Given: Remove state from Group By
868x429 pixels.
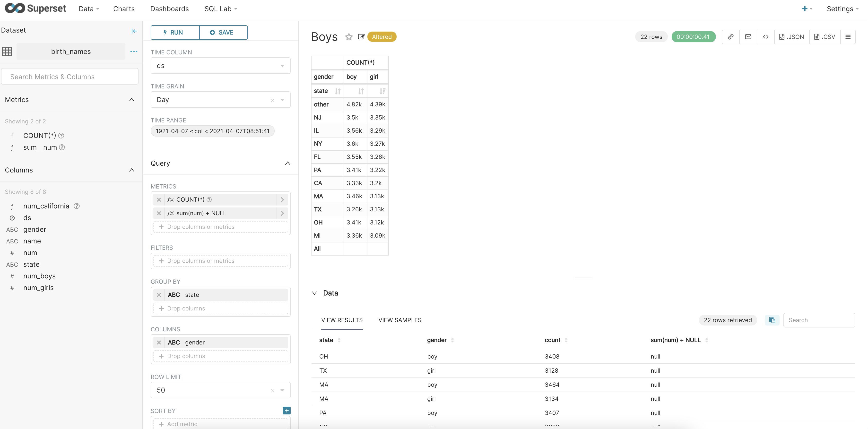Looking at the screenshot, I should click(159, 295).
